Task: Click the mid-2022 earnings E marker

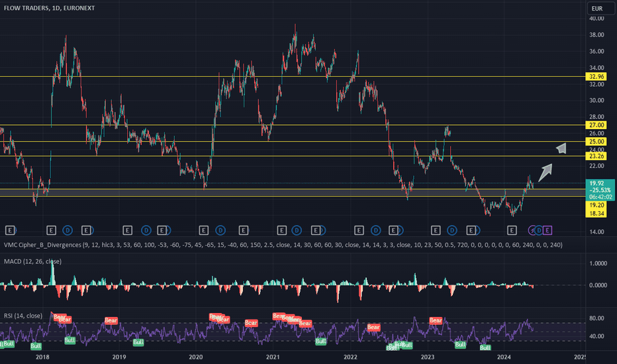Action: pos(393,230)
